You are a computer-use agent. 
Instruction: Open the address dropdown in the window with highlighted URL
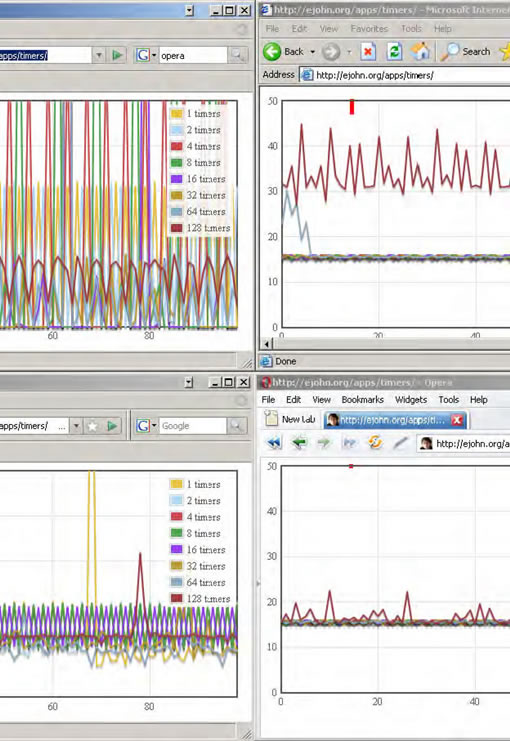(98, 55)
